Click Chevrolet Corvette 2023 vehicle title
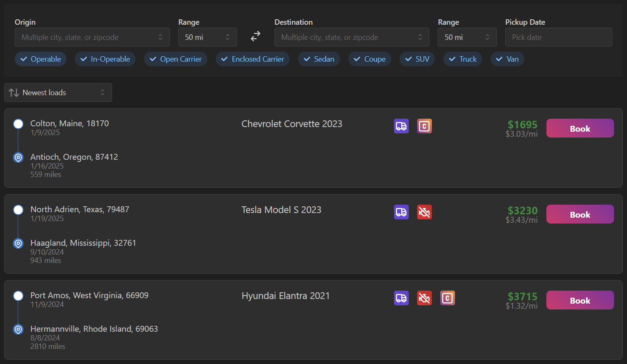Viewport: 627px width, 364px height. (292, 124)
